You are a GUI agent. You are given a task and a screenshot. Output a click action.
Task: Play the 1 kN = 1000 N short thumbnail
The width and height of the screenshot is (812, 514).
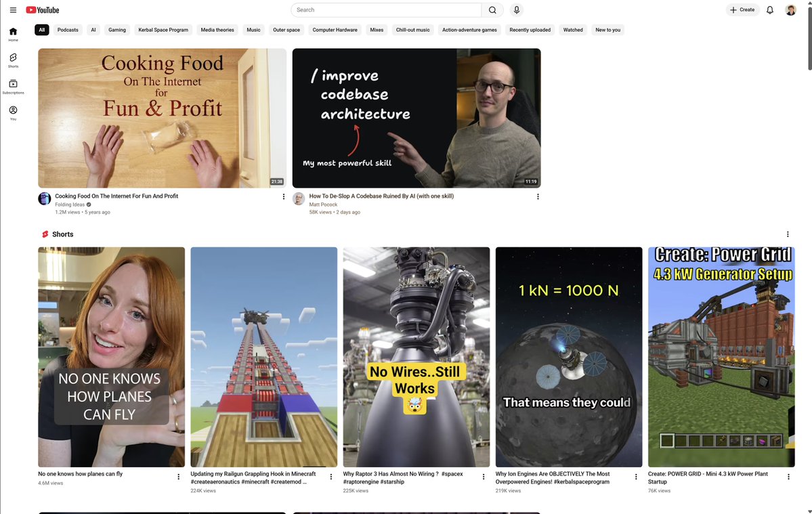pyautogui.click(x=569, y=357)
